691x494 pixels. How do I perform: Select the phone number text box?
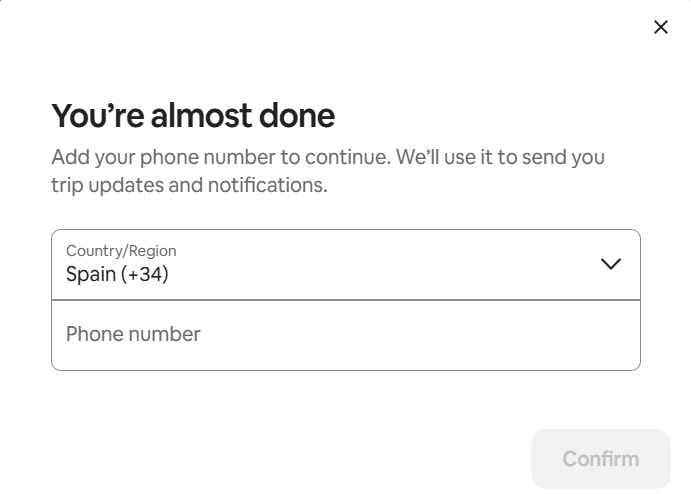pos(345,335)
